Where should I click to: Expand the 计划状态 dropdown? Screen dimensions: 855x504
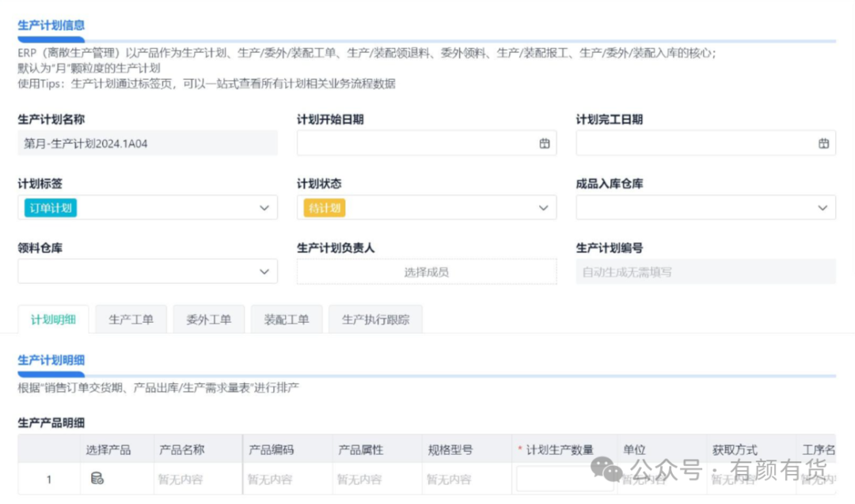pos(543,207)
